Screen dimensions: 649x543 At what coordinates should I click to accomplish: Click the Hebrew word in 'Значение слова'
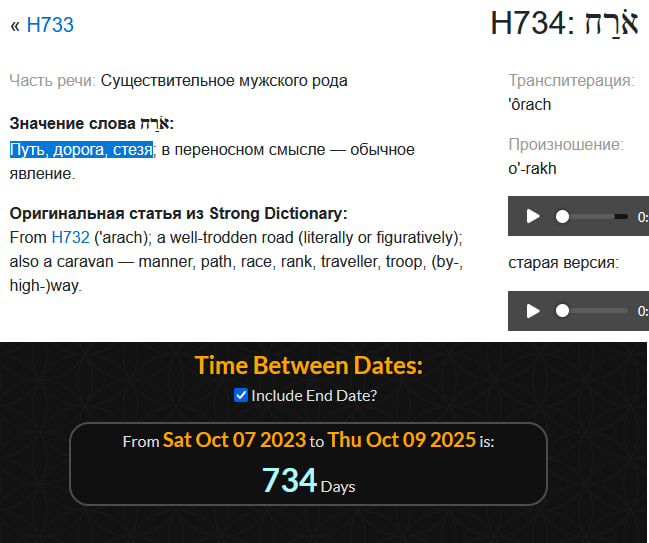154,123
